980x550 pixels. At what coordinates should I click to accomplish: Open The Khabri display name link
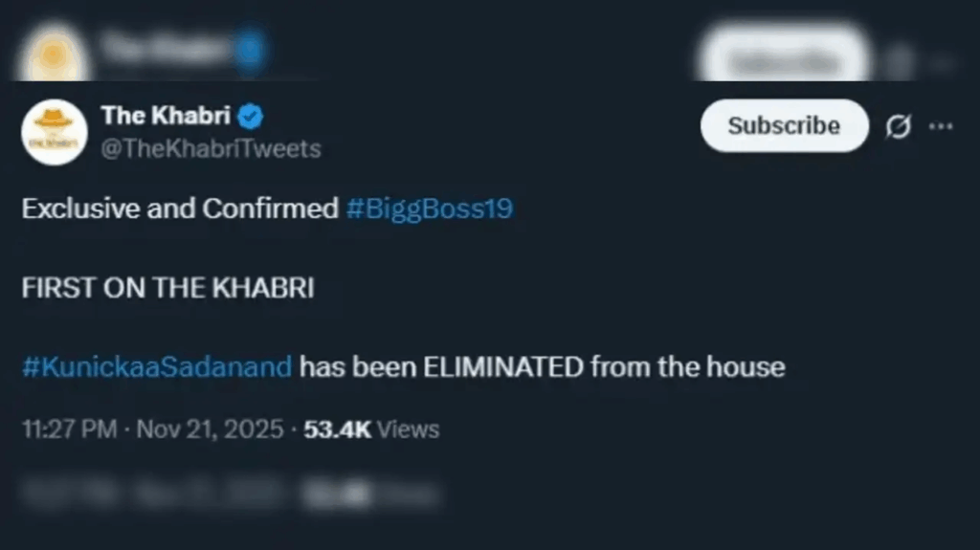(x=166, y=117)
